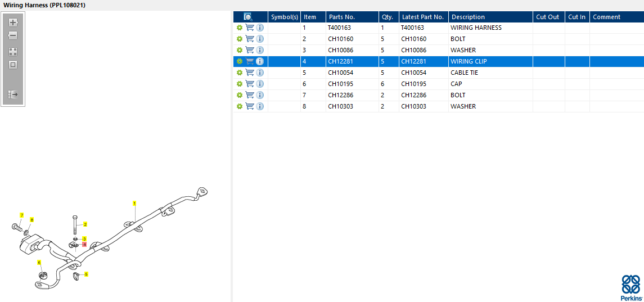Screen dimensions: 644x302
Task: Show info for CH10303 washer
Action: [x=260, y=106]
